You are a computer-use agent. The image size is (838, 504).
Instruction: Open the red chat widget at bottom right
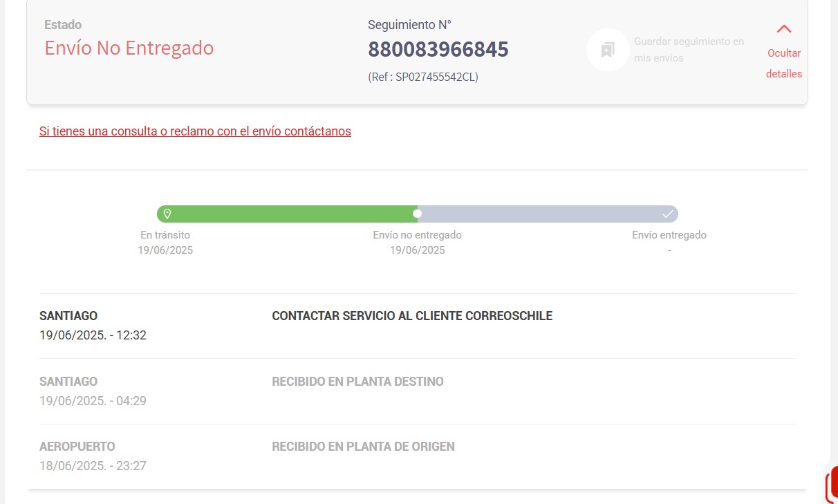(833, 484)
